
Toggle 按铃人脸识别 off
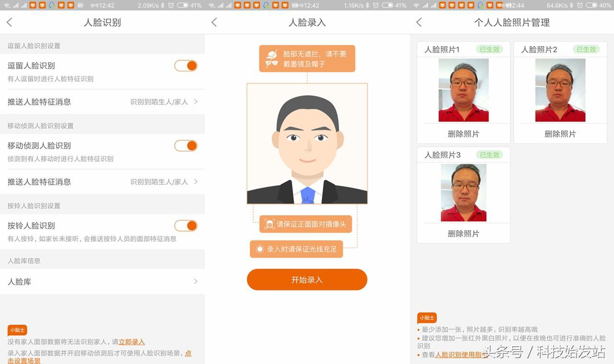(x=186, y=225)
